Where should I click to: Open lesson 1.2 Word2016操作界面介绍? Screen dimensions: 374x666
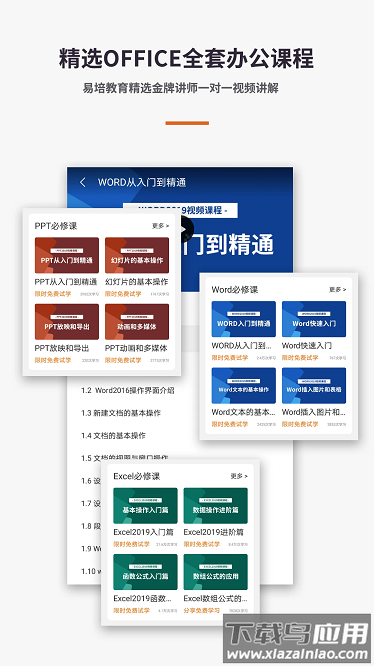(128, 390)
